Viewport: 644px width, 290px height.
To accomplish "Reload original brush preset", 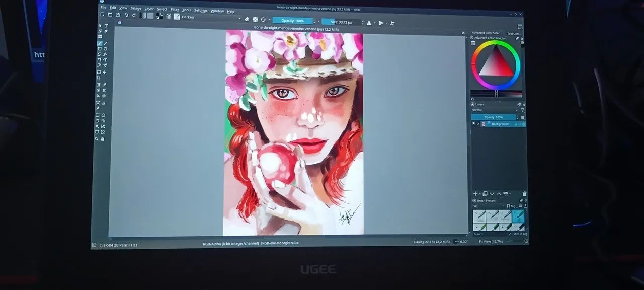I will click(263, 20).
